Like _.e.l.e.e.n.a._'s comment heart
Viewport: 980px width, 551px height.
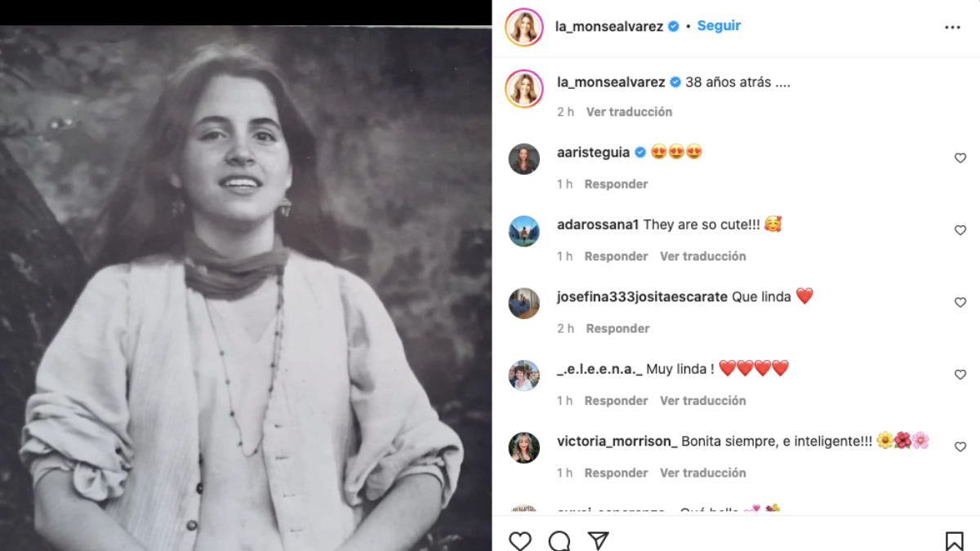coord(960,375)
